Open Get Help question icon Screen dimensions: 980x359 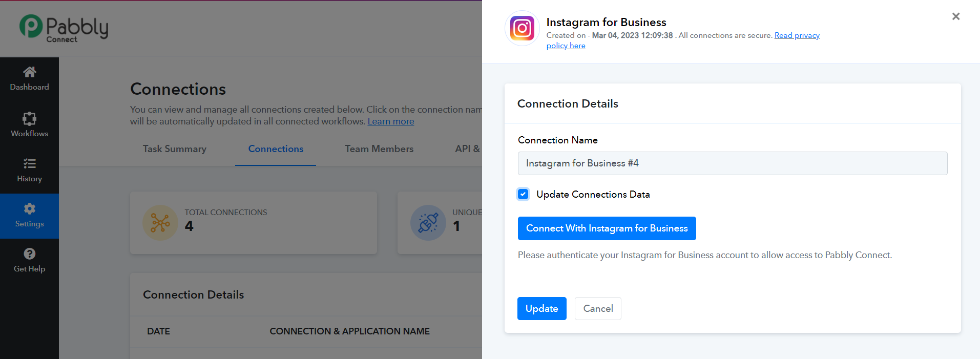coord(29,254)
